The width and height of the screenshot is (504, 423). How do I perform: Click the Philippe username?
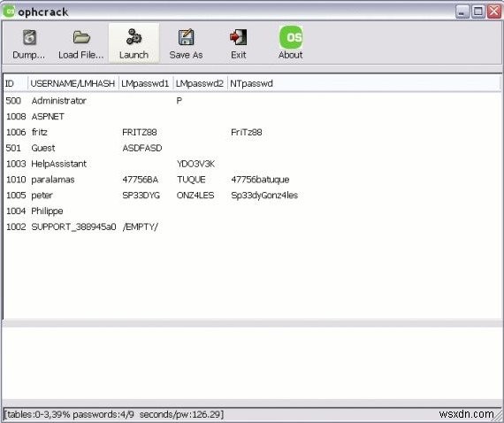[47, 211]
